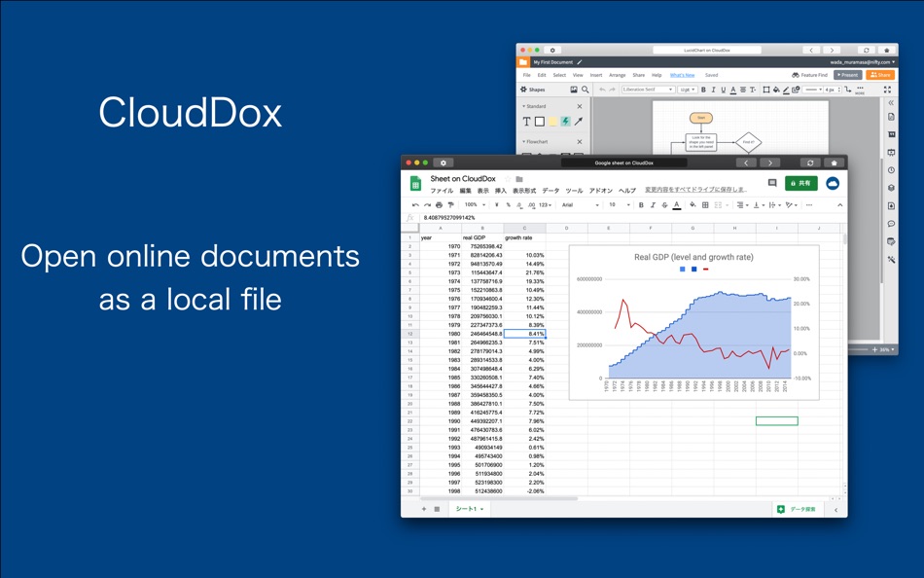924x578 pixels.
Task: Open the vertical align dropdown in Sheets
Action: (759, 205)
